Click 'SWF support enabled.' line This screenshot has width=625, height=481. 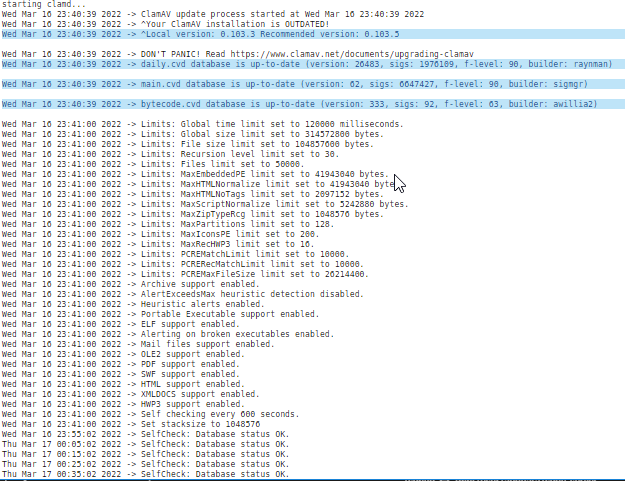pyautogui.click(x=120, y=374)
